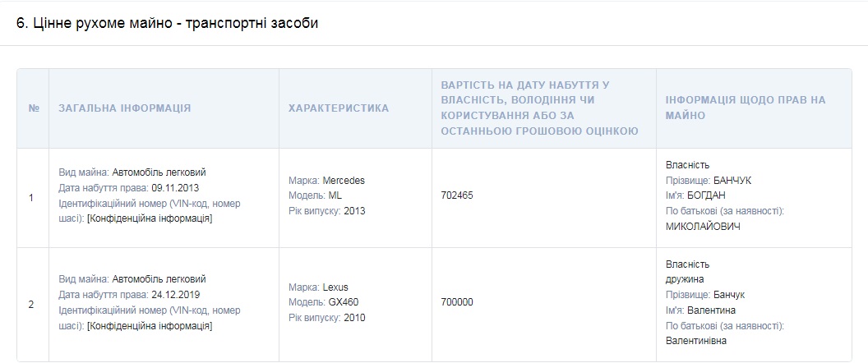Click the word "дружина" in second row
The image size is (868, 363).
pos(686,279)
